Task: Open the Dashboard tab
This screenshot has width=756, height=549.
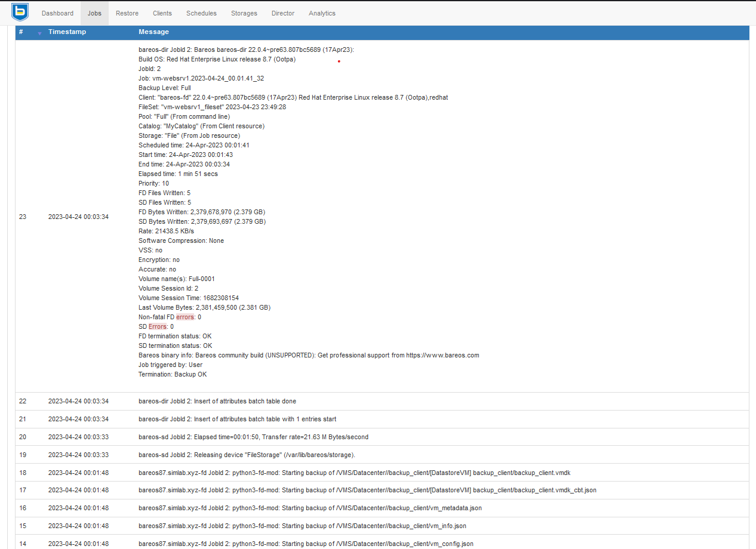Action: tap(57, 13)
